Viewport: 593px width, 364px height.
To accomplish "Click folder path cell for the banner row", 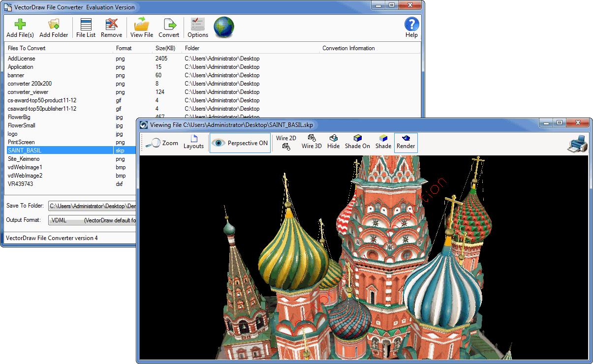I will coord(222,75).
